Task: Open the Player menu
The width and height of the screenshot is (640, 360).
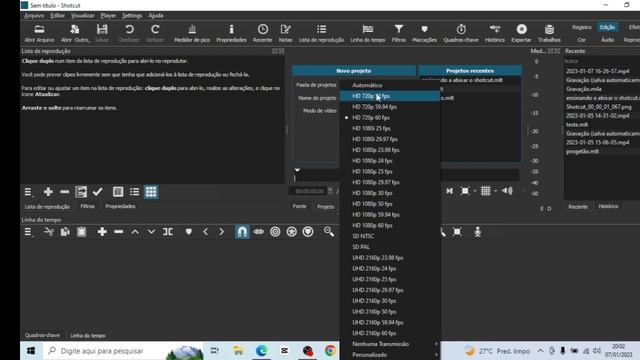Action: coord(108,16)
